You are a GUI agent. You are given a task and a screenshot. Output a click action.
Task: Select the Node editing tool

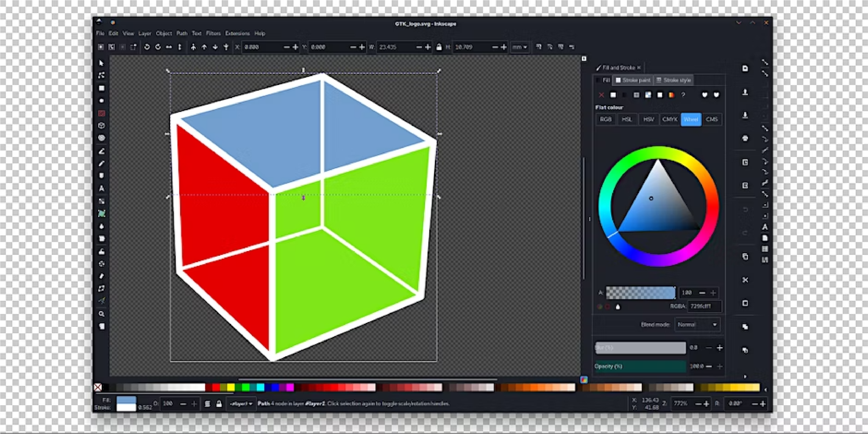(101, 75)
